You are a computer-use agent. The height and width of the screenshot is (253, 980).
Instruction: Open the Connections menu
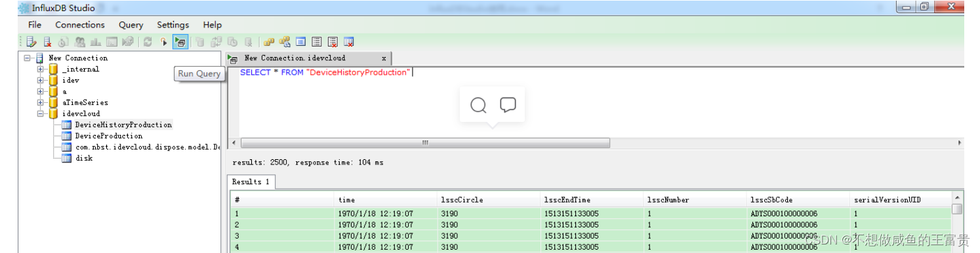[x=80, y=25]
